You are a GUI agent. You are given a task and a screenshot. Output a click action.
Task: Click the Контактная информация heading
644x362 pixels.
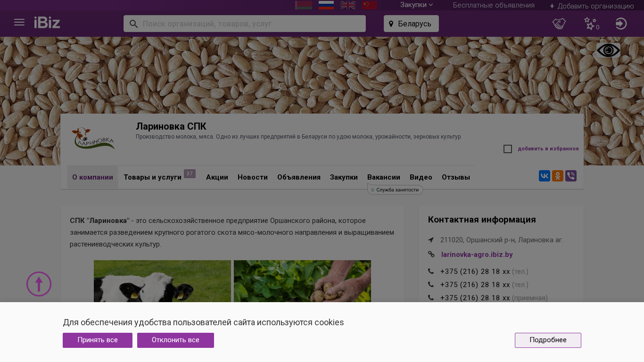point(482,220)
